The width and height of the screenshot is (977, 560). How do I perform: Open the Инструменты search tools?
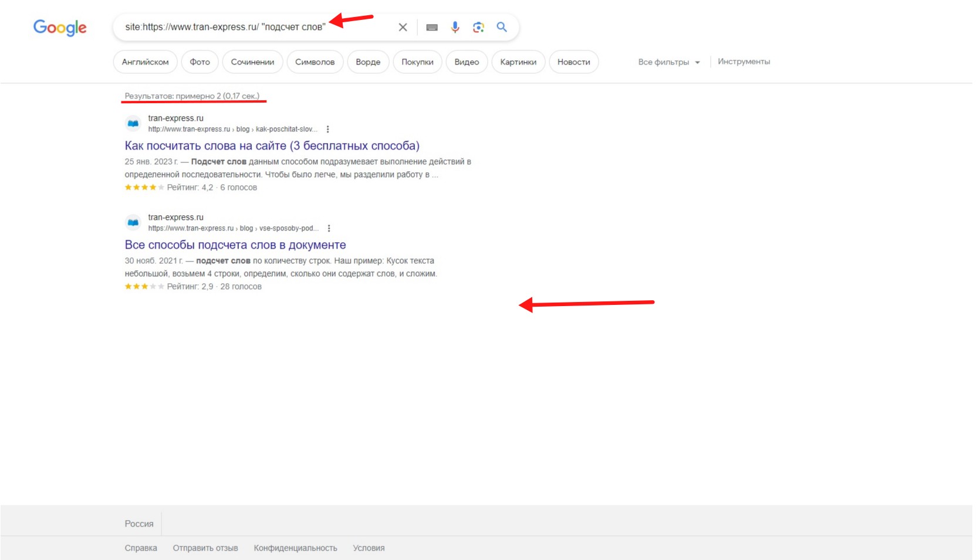[743, 62]
